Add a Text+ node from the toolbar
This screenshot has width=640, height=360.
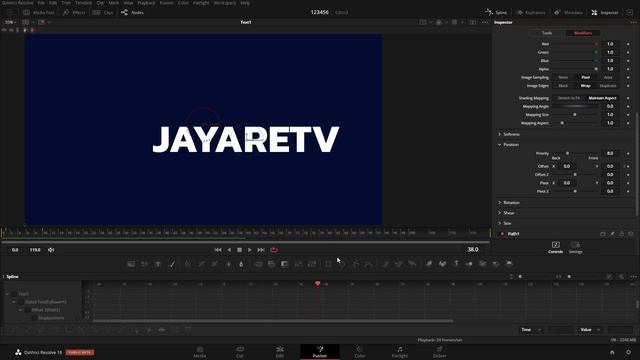(158, 264)
